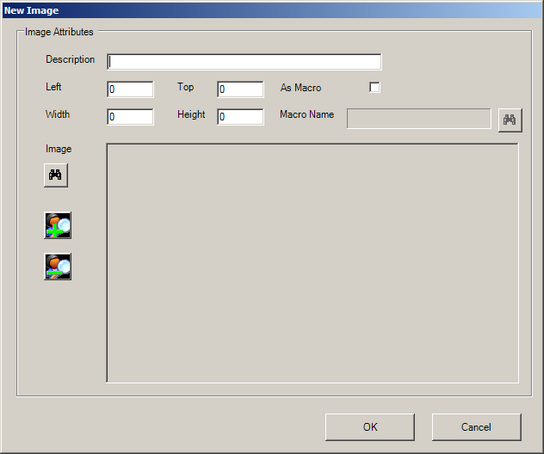Click the Image label above the browse button
544x454 pixels.
[x=58, y=149]
